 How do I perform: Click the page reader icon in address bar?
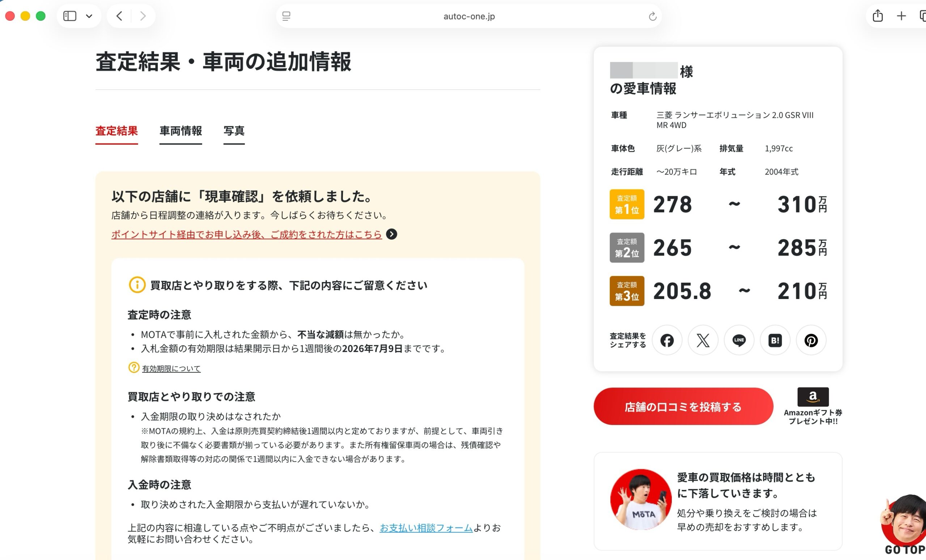[286, 16]
